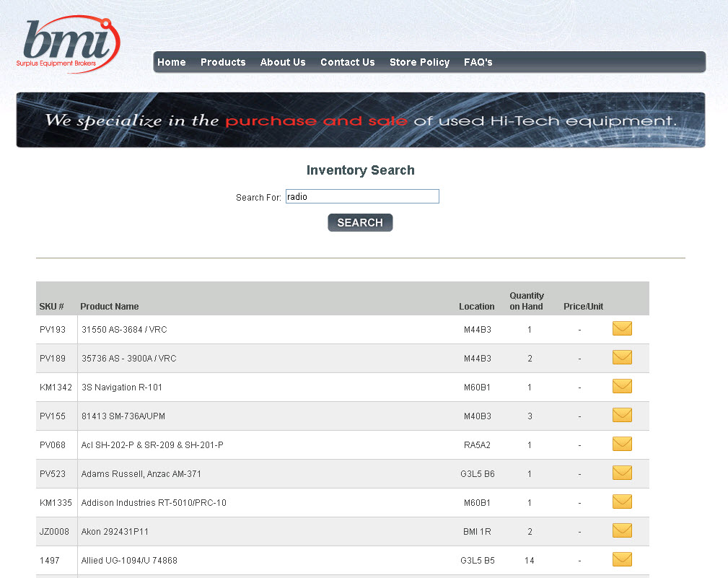728x578 pixels.
Task: Click location RA5A2 in PV068 row
Action: coord(478,445)
